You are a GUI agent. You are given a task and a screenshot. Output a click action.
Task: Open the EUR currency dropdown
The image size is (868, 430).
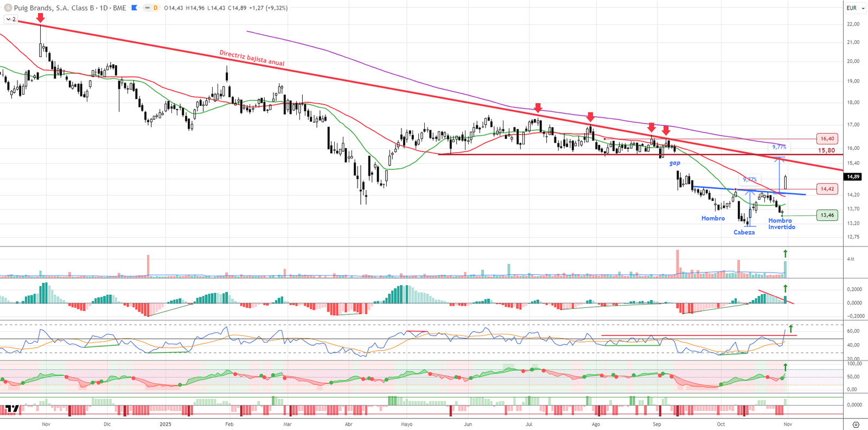855,8
